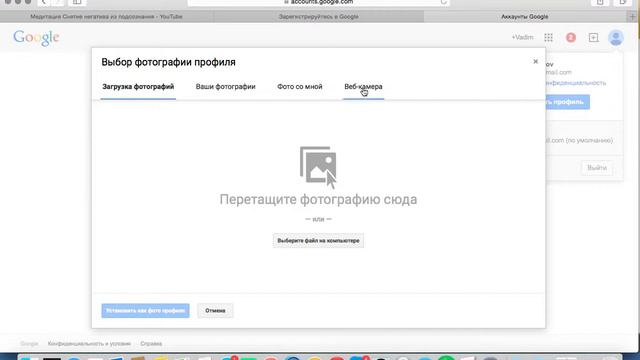
Task: Click the accounts.google.com address bar
Action: (318, 2)
